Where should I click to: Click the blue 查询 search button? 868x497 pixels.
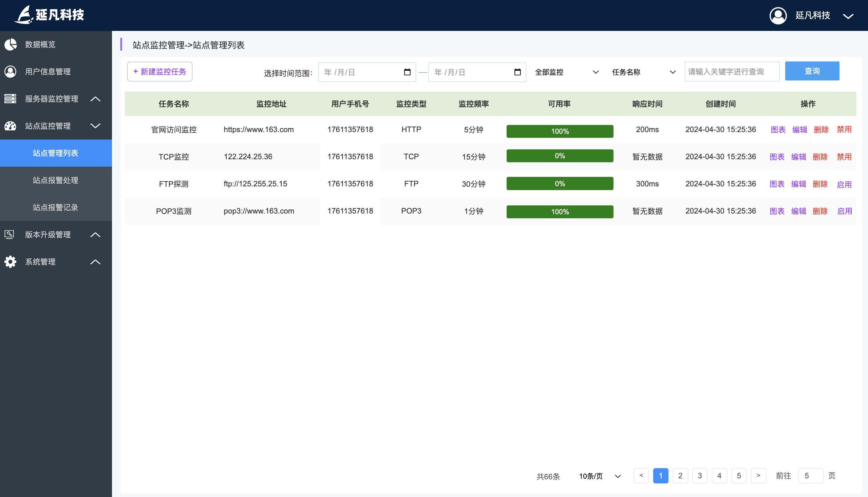coord(812,71)
